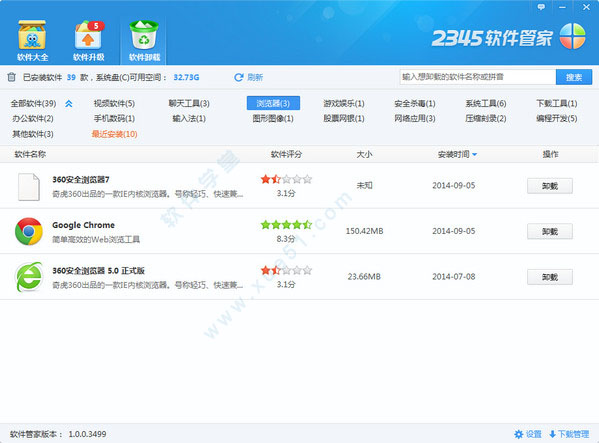
Task: Select the 最近安装(10) category
Action: click(114, 134)
